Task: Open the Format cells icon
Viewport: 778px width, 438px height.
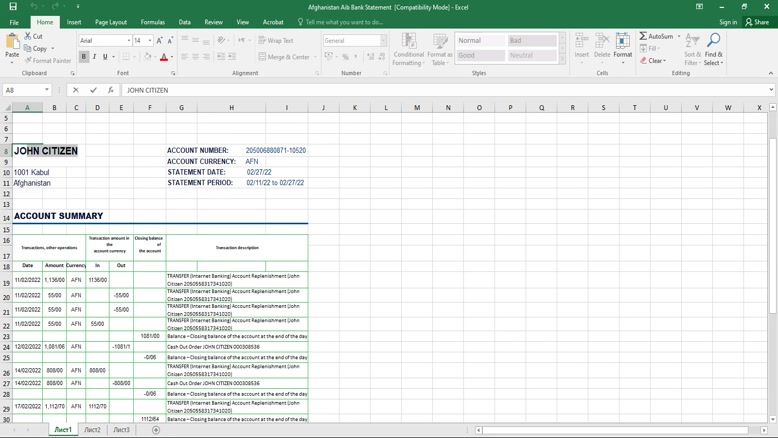Action: (622, 42)
